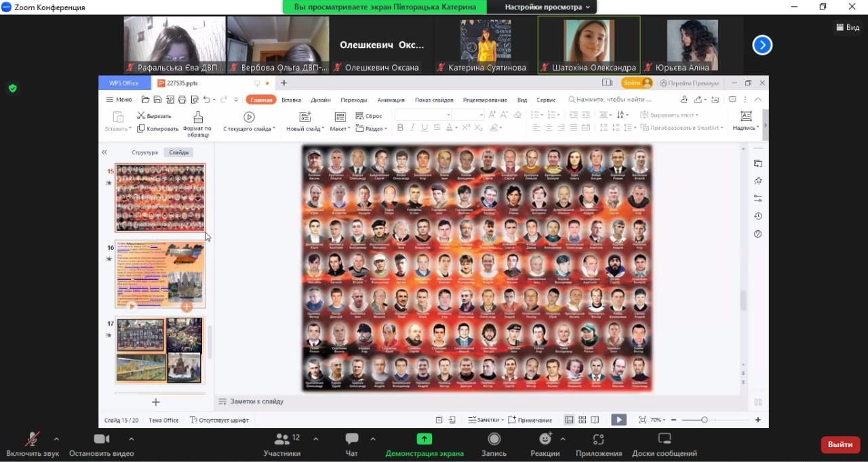This screenshot has height=462, width=868.
Task: Open the Дизайн ribbon tab
Action: point(320,100)
